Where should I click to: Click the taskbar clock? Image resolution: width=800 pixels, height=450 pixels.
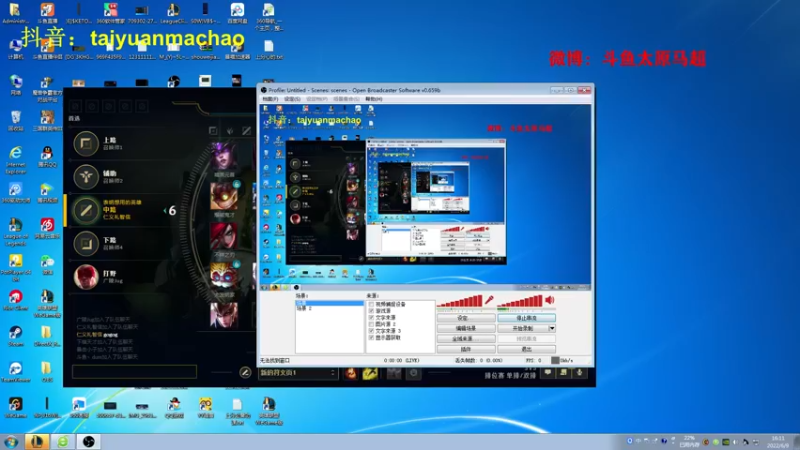pyautogui.click(x=779, y=442)
